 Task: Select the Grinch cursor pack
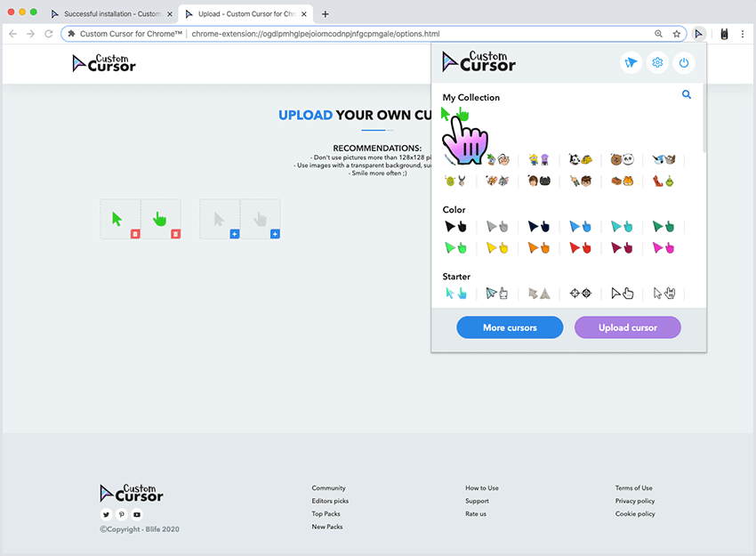coord(664,181)
